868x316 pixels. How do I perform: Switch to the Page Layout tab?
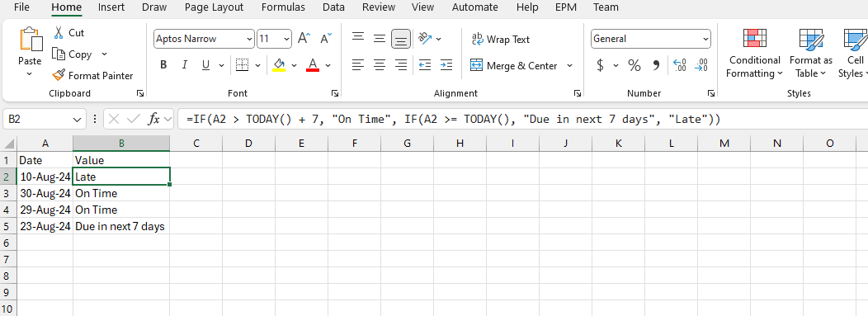[x=214, y=7]
